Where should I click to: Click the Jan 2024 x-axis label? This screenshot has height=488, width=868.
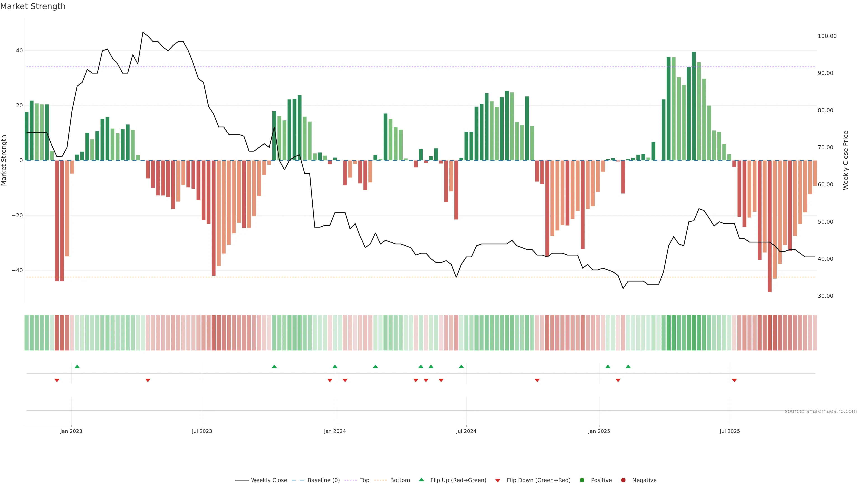pyautogui.click(x=335, y=431)
